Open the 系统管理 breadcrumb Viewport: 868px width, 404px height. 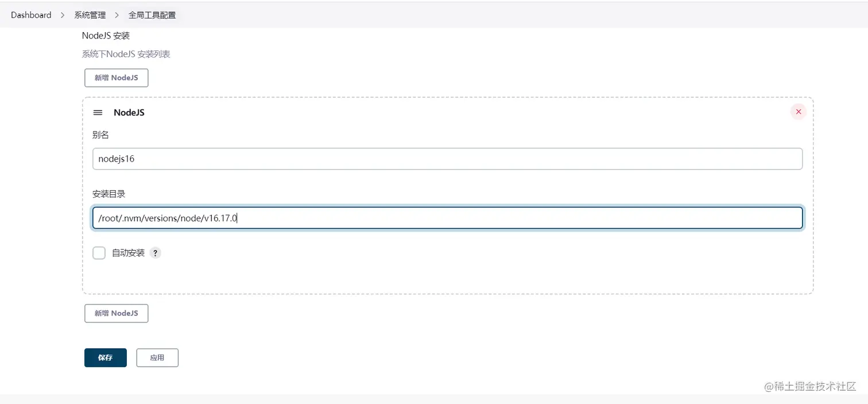(90, 15)
